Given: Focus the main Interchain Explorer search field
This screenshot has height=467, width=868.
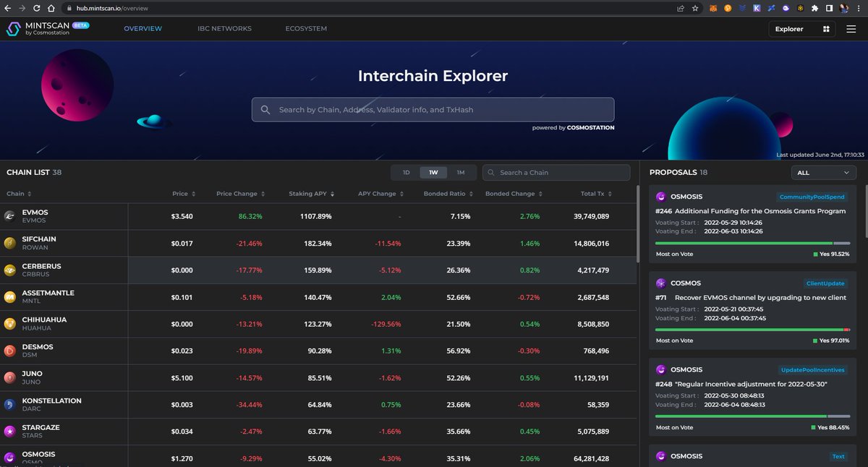Looking at the screenshot, I should tap(433, 110).
